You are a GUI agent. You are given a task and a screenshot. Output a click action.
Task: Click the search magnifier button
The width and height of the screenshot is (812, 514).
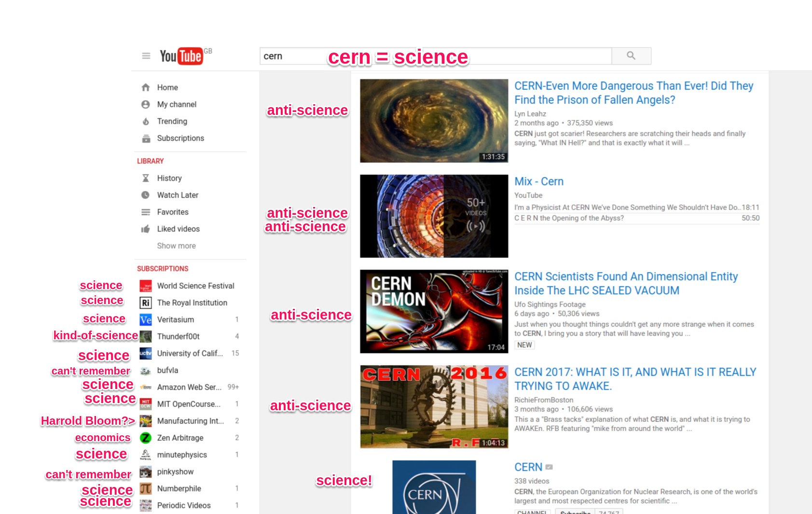click(x=631, y=56)
